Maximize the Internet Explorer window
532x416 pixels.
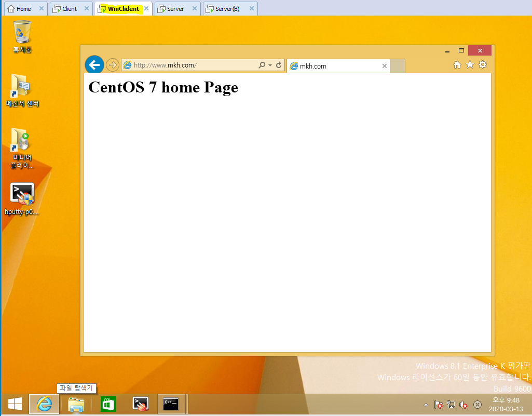pyautogui.click(x=461, y=50)
